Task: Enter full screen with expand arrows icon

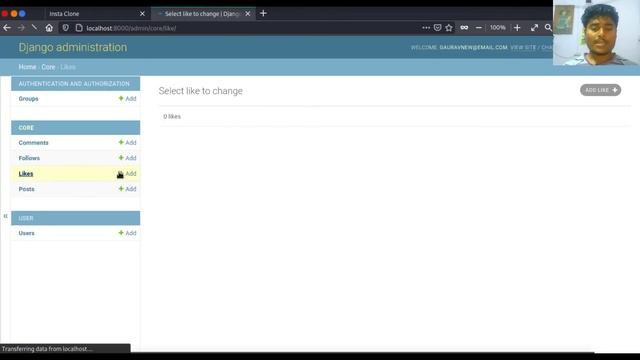Action: [x=534, y=28]
